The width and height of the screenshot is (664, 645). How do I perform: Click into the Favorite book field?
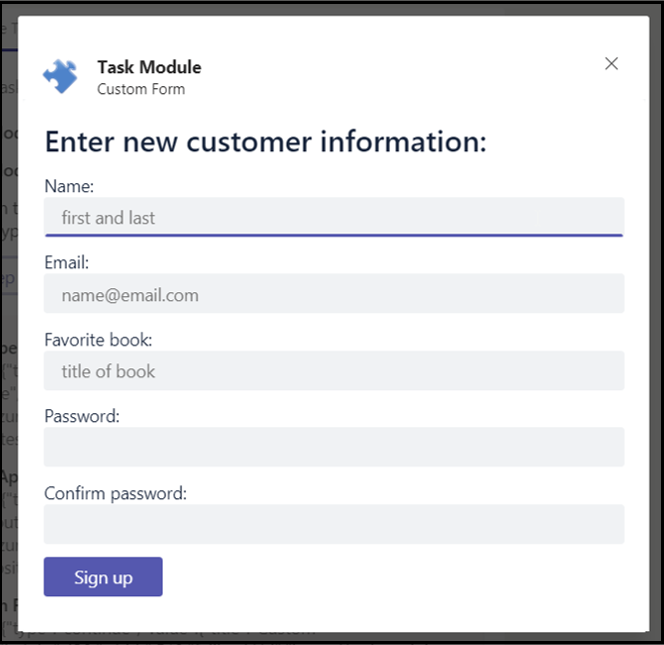click(334, 371)
